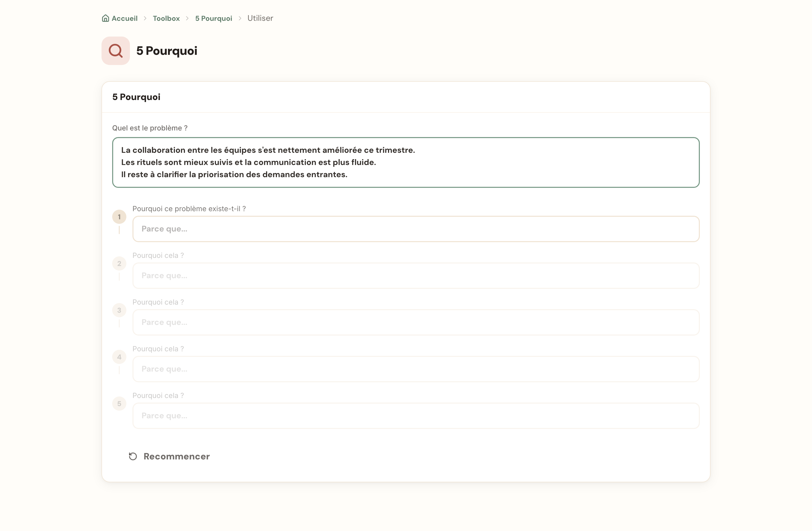Click the Pourquoi cela ? label of step 2
This screenshot has height=531, width=812.
click(x=158, y=255)
